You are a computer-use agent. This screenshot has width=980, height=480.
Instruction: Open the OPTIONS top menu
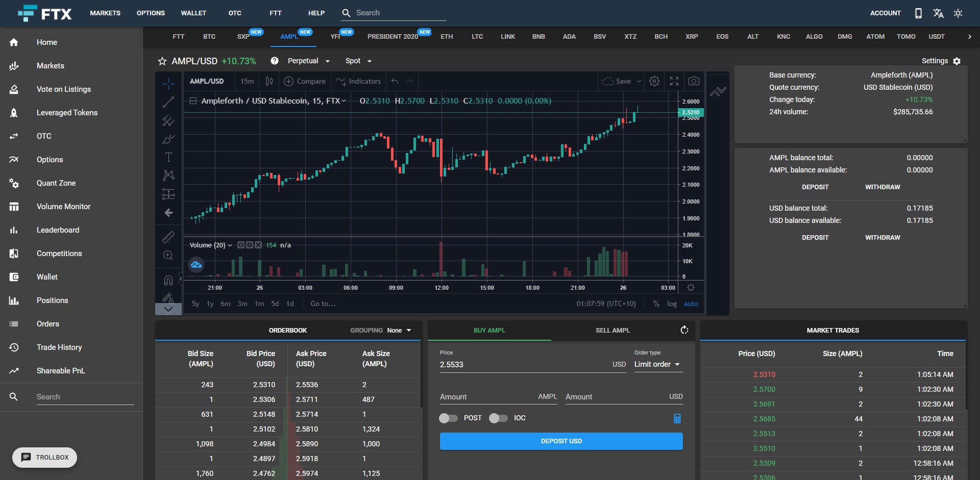151,13
